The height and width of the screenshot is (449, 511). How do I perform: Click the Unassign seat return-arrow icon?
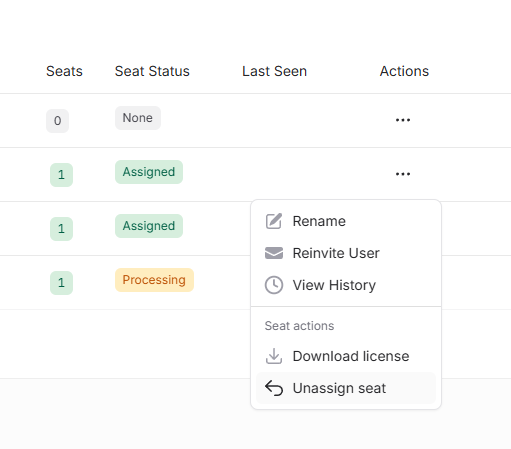(x=274, y=388)
